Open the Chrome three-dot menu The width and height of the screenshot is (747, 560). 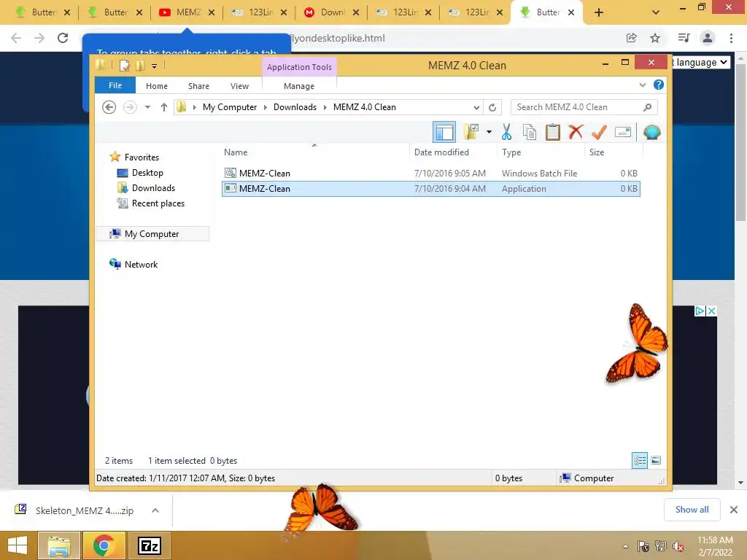coord(731,38)
